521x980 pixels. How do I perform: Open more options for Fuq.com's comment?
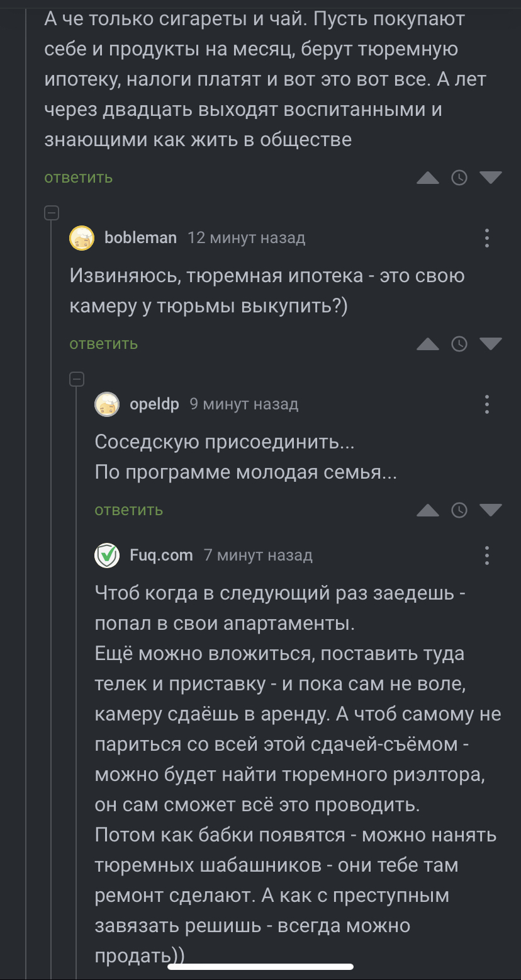tap(486, 556)
